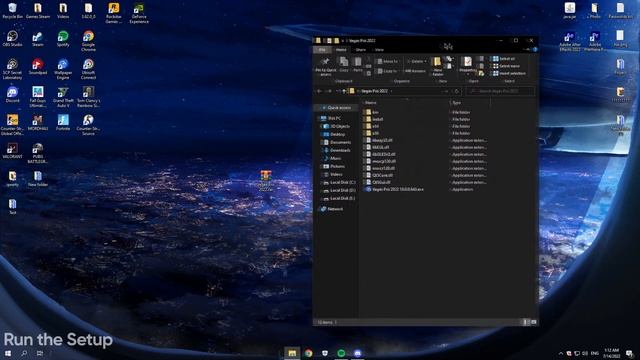
Task: Switch to the Home ribbon tab
Action: pos(341,50)
